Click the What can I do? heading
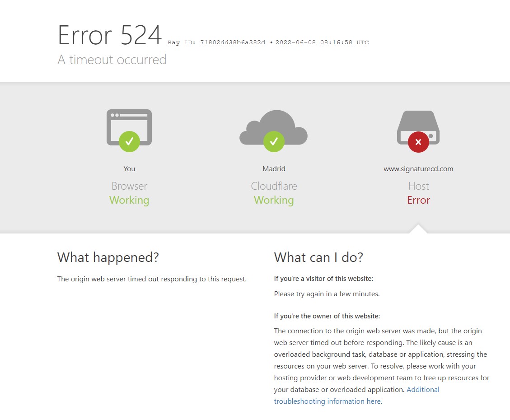Viewport: 510px width, 420px height. [318, 257]
